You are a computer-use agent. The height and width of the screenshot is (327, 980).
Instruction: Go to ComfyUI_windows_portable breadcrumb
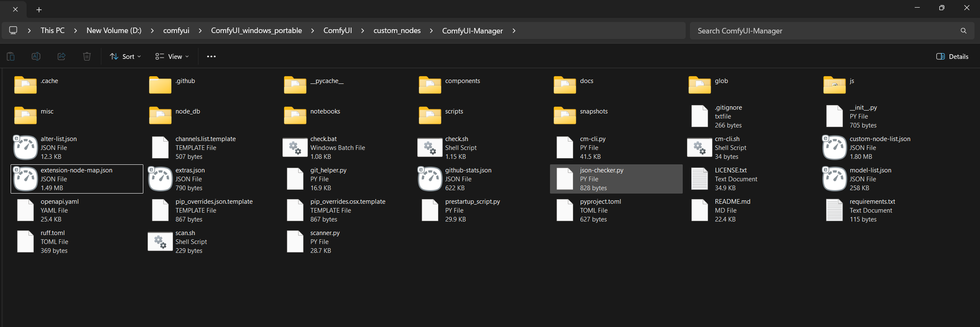256,30
